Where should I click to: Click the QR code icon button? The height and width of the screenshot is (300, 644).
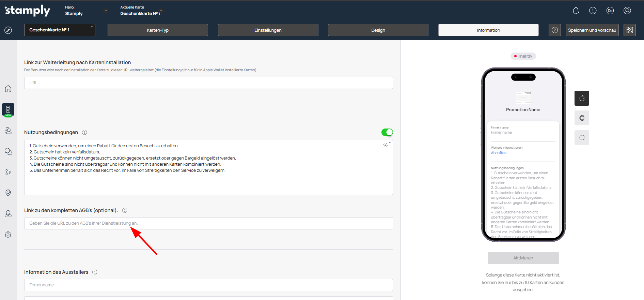[629, 30]
